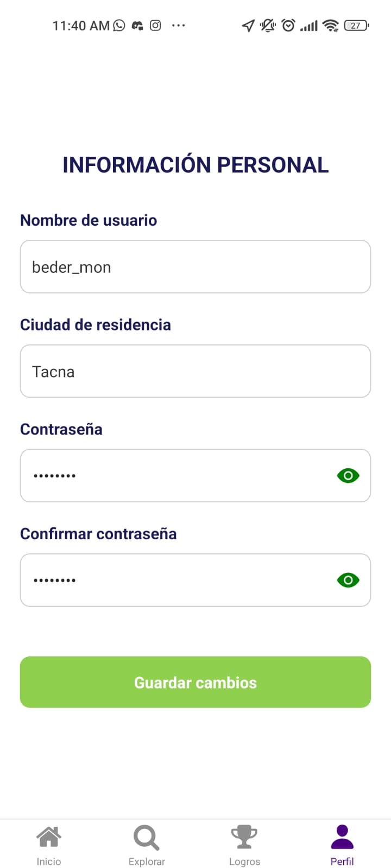Tap the battery level indicator
Image resolution: width=391 pixels, height=868 pixels.
(356, 25)
